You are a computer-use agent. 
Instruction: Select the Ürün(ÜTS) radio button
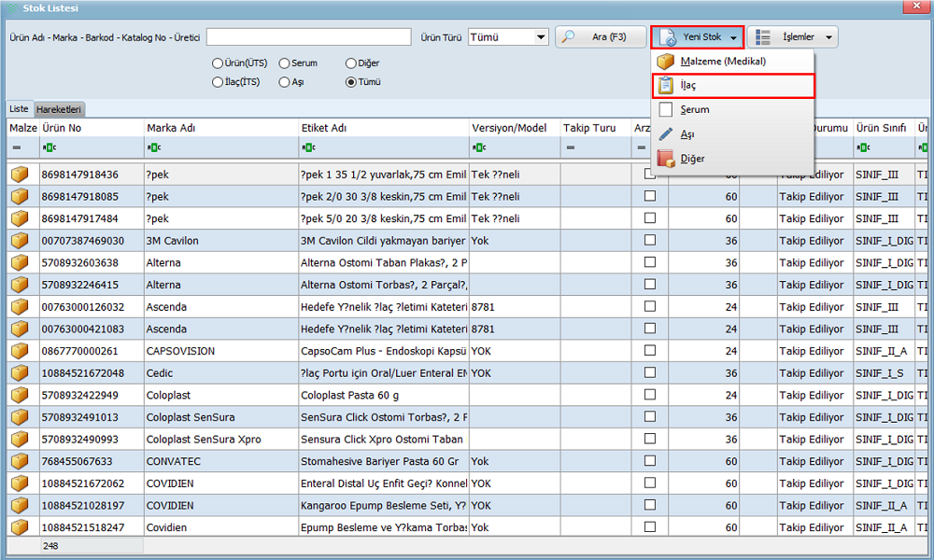pyautogui.click(x=218, y=63)
